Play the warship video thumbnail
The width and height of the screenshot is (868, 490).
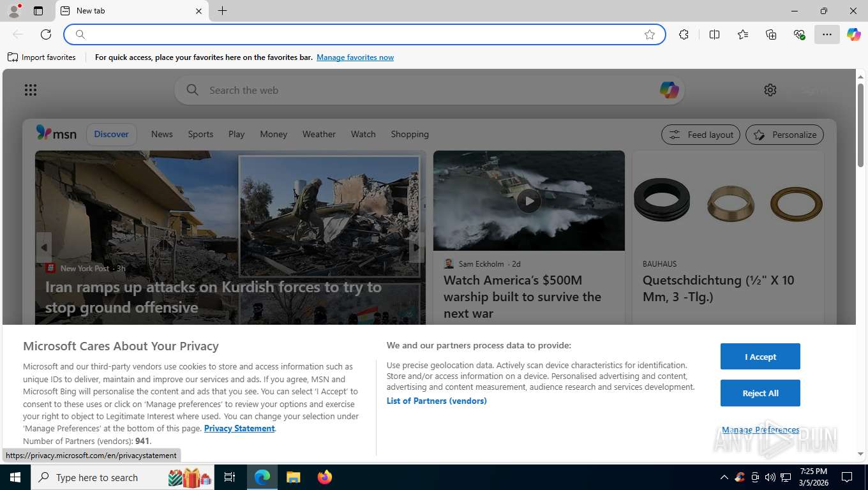(x=528, y=201)
